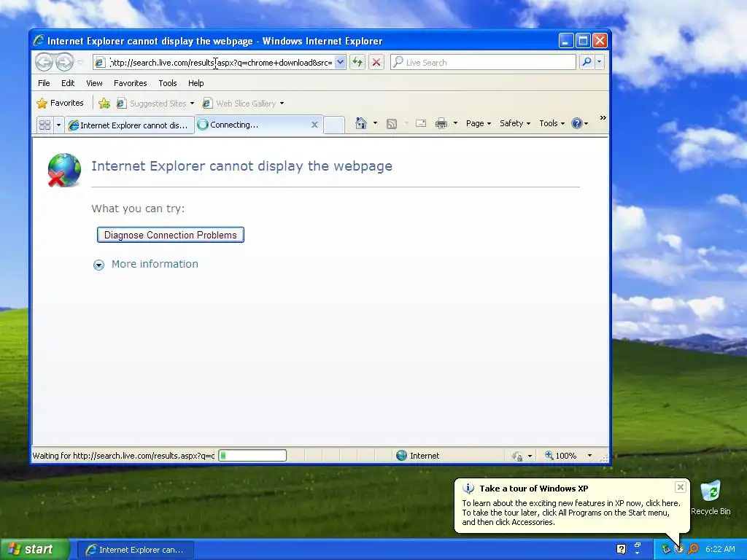Open the tab list dropdown arrow
The image size is (747, 560).
[x=58, y=125]
